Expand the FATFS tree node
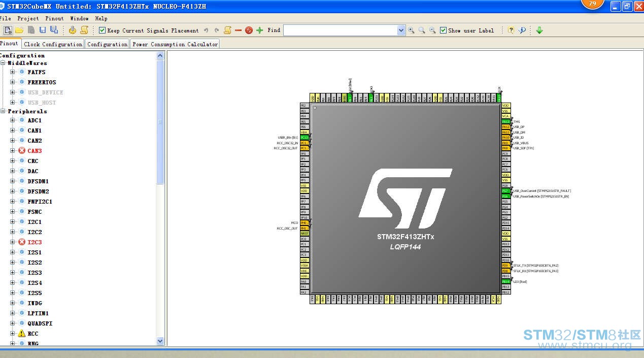The height and width of the screenshot is (358, 644). pyautogui.click(x=13, y=72)
